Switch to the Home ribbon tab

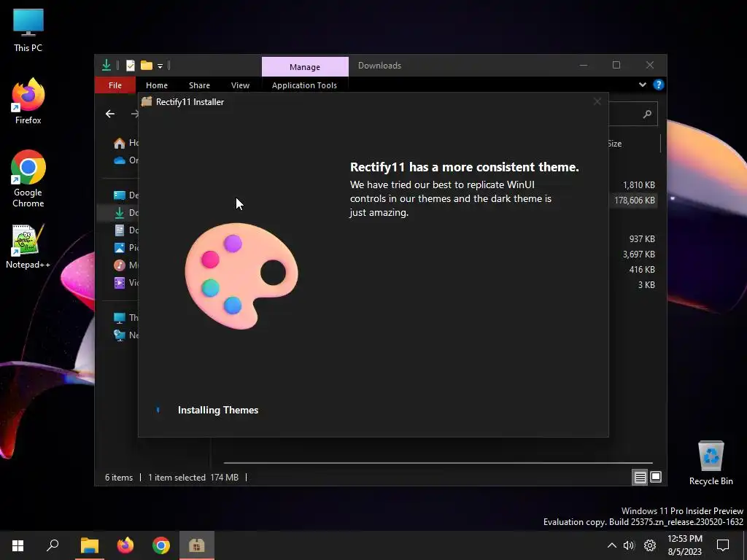pos(157,85)
